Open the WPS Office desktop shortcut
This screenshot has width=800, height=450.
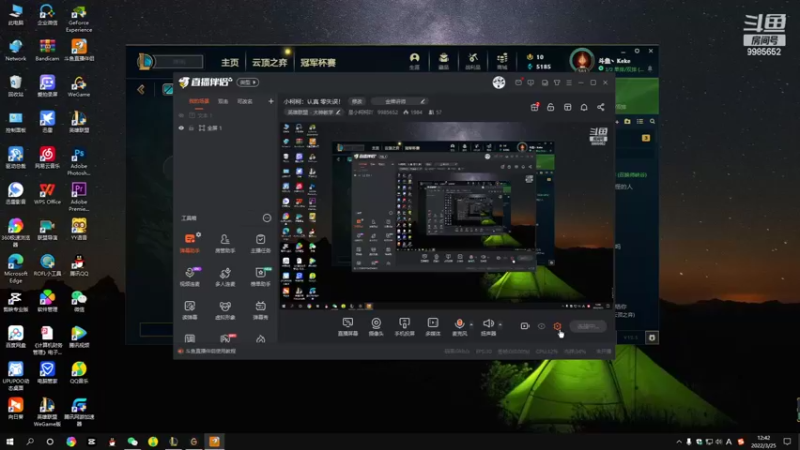click(x=47, y=194)
